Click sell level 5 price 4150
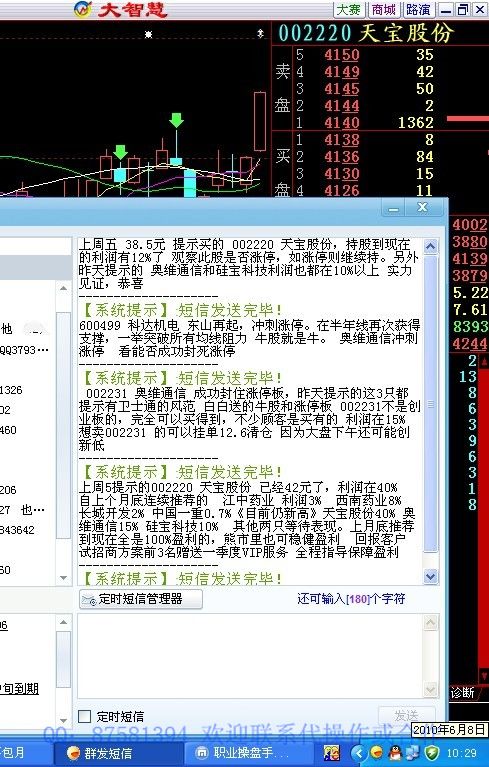This screenshot has width=489, height=767. (342, 55)
